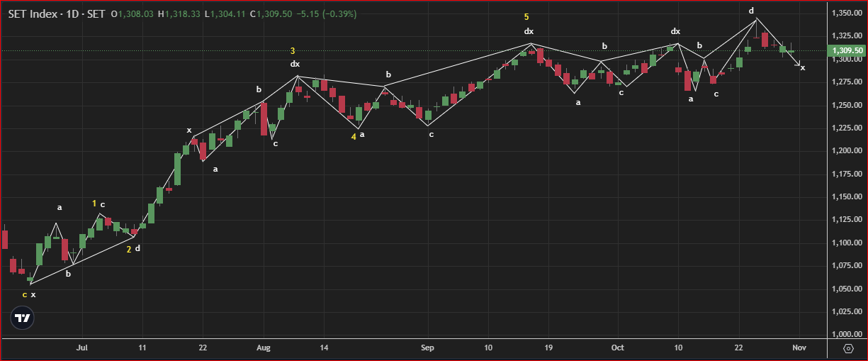Click the 1,025.00 price axis label

[847, 312]
